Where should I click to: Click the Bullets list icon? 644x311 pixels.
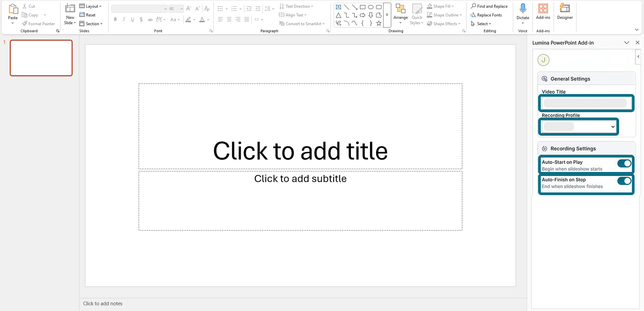(220, 8)
